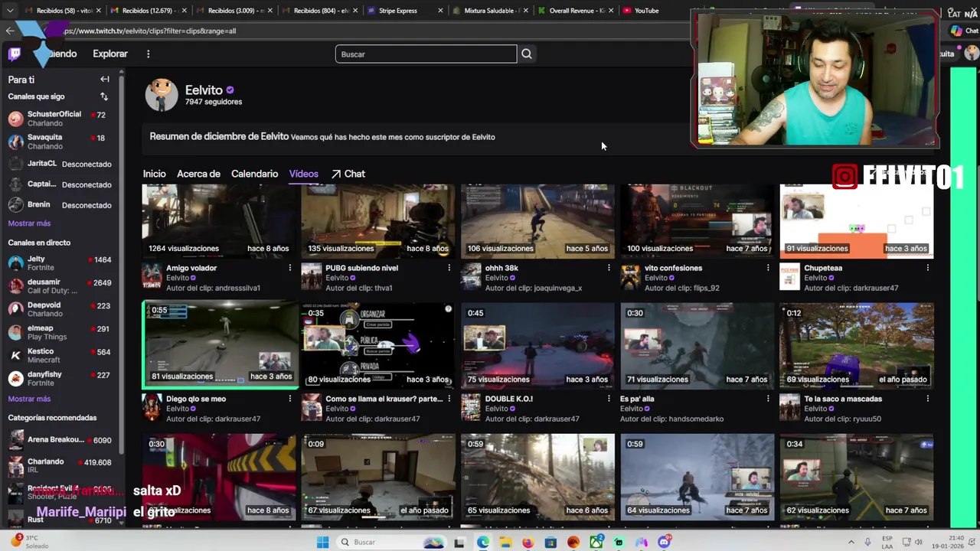This screenshot has height=551, width=980.
Task: Close the Recibidos (58) browser tab
Action: [x=98, y=11]
